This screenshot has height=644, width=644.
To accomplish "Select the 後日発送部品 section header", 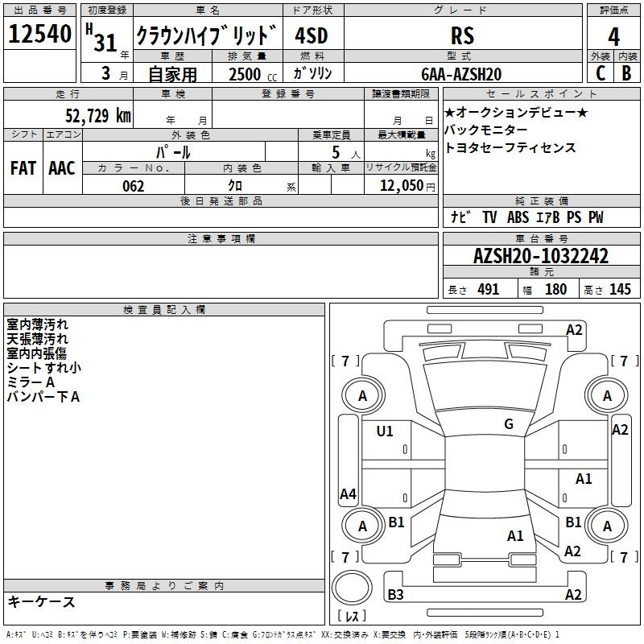I will point(221,200).
